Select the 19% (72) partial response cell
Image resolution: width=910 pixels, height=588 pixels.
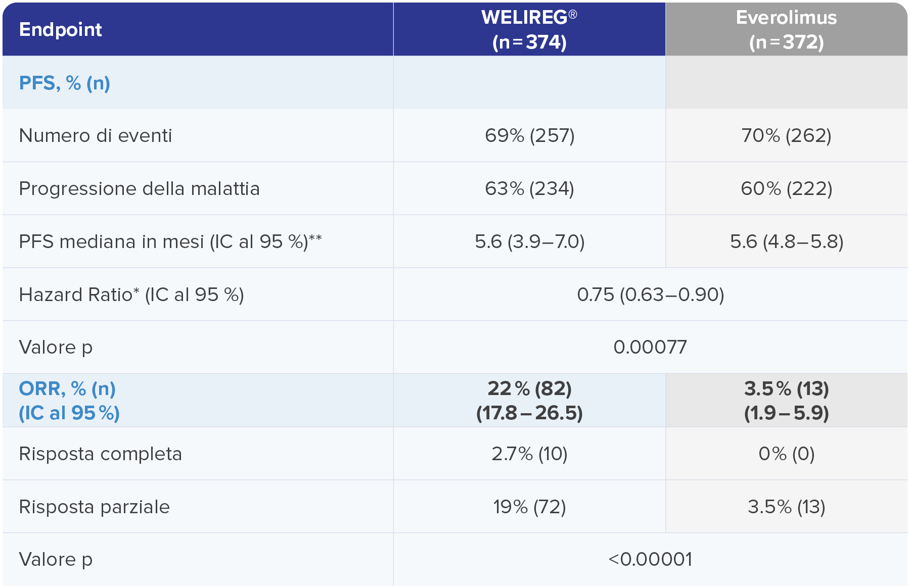(529, 507)
